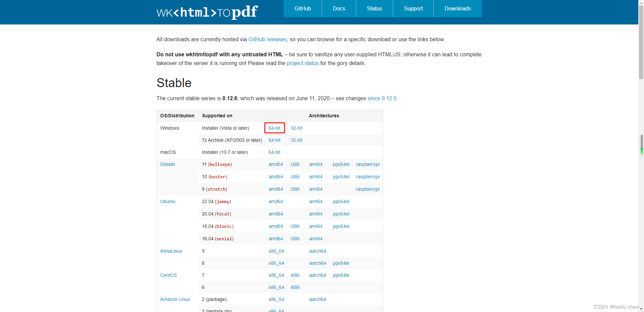View changes since 0.12.5

(382, 98)
